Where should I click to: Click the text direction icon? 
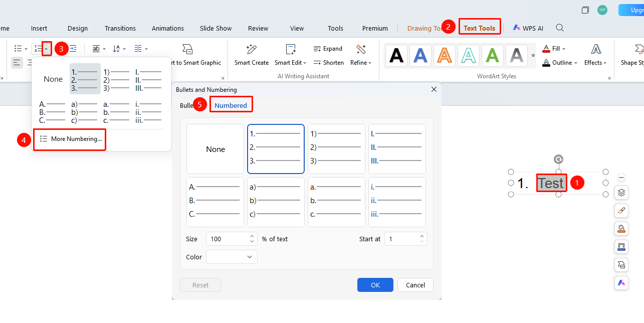(96, 49)
